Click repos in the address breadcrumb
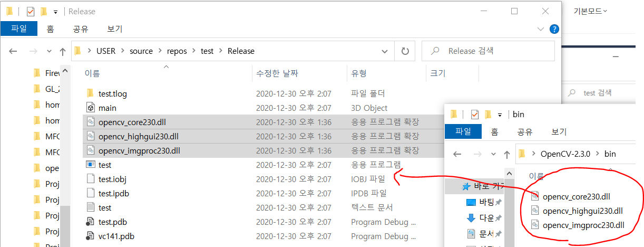Viewport: 644px width, 247px height. coord(177,51)
